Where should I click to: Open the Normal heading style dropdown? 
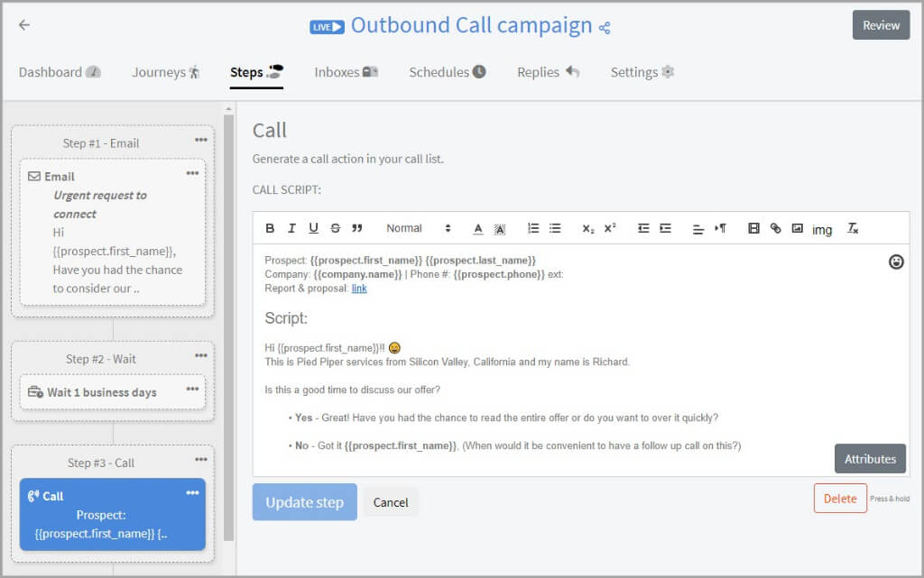coord(418,228)
